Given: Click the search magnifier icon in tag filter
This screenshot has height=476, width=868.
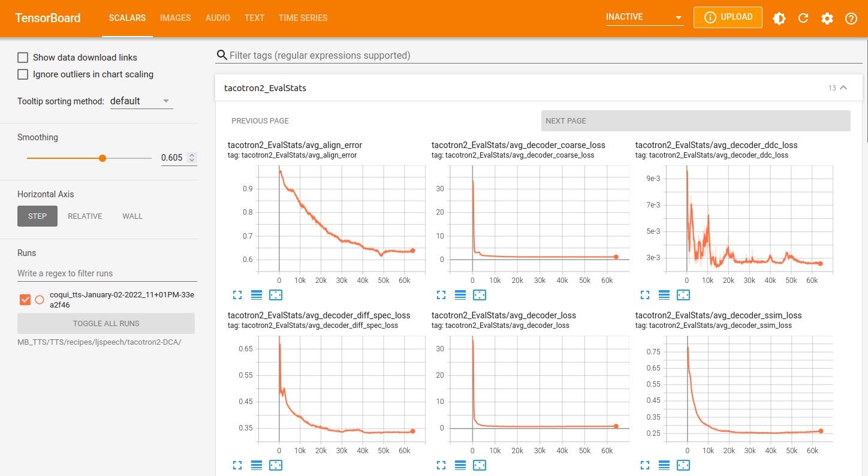Looking at the screenshot, I should point(222,55).
